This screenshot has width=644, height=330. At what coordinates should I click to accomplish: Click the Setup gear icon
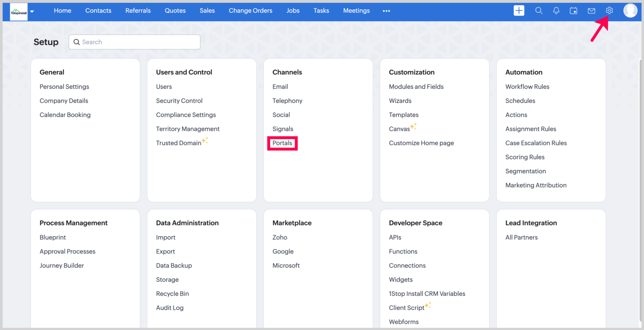(609, 11)
